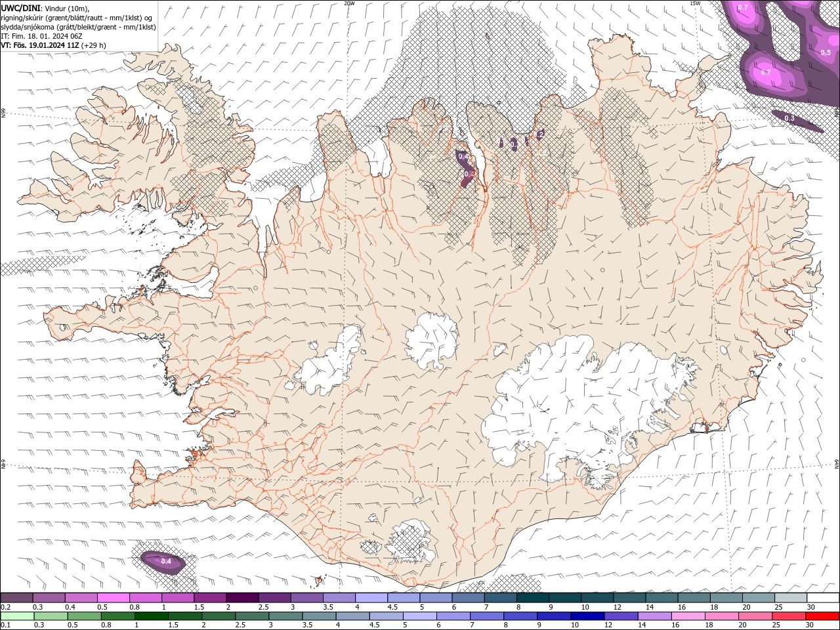The height and width of the screenshot is (630, 840).
Task: Click the '0.2' label under the upper legend row
Action: [5, 607]
